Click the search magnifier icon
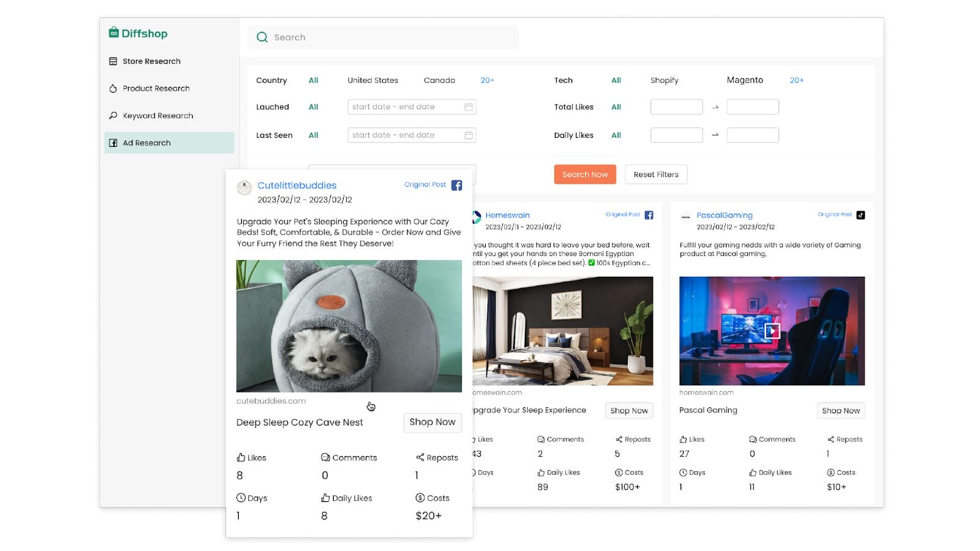This screenshot has width=980, height=551. click(x=262, y=37)
